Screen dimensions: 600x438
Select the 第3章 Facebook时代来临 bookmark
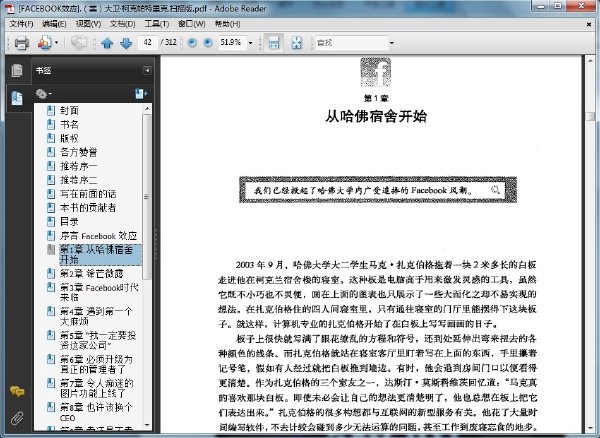(x=99, y=292)
